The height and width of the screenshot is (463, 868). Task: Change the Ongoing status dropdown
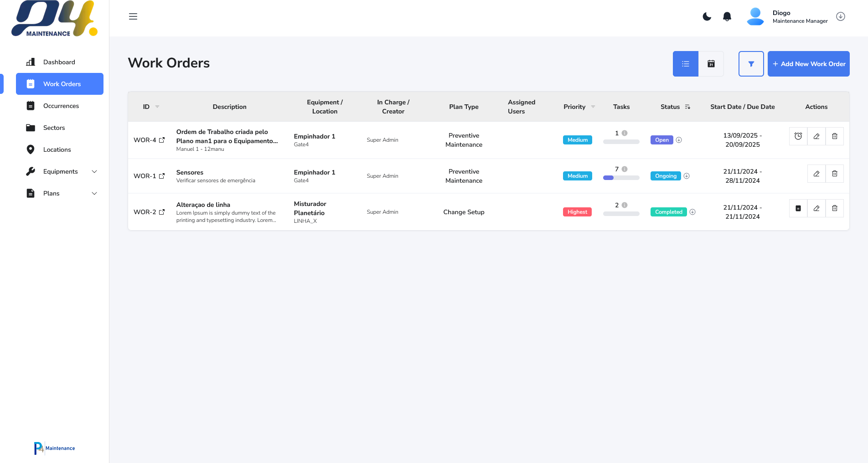pos(687,176)
